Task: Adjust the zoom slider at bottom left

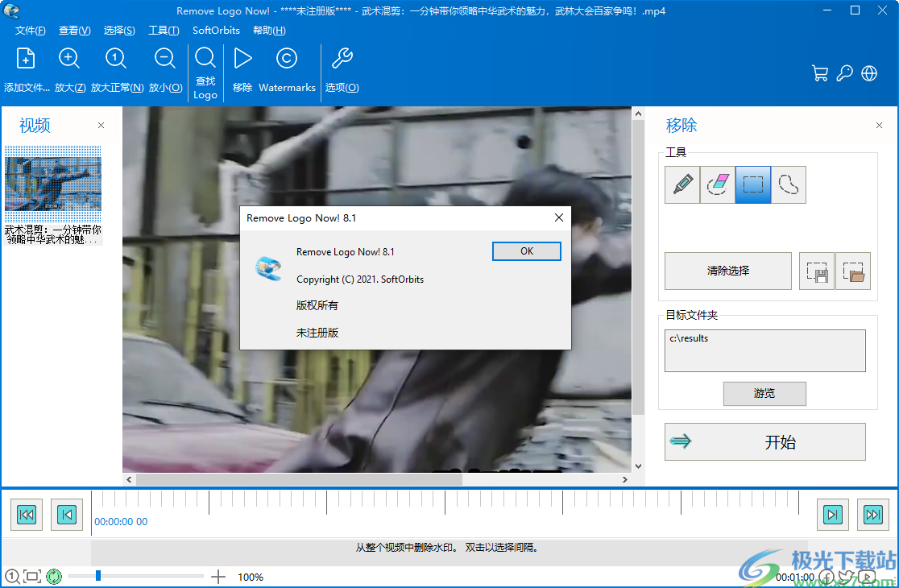Action: pos(98,576)
